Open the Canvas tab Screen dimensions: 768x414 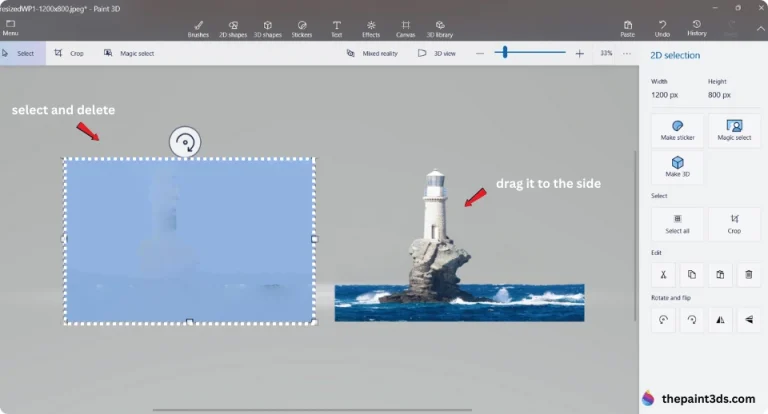click(406, 29)
